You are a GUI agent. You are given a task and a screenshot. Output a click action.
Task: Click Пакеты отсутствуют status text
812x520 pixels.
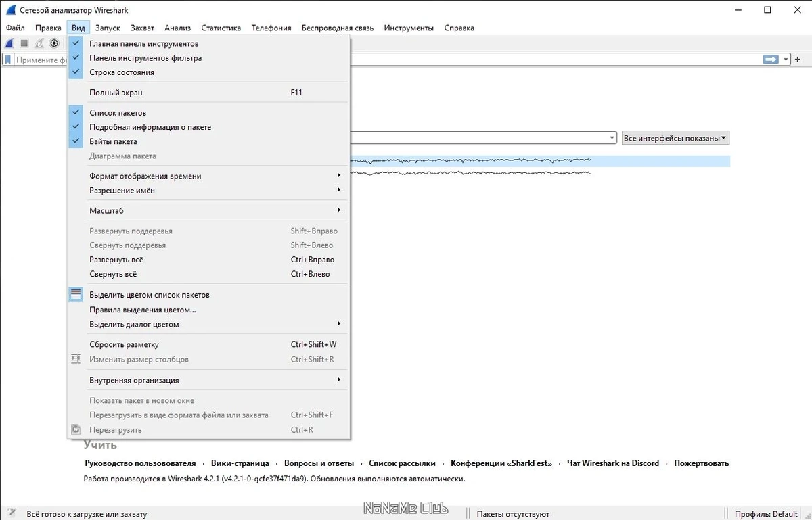[513, 514]
